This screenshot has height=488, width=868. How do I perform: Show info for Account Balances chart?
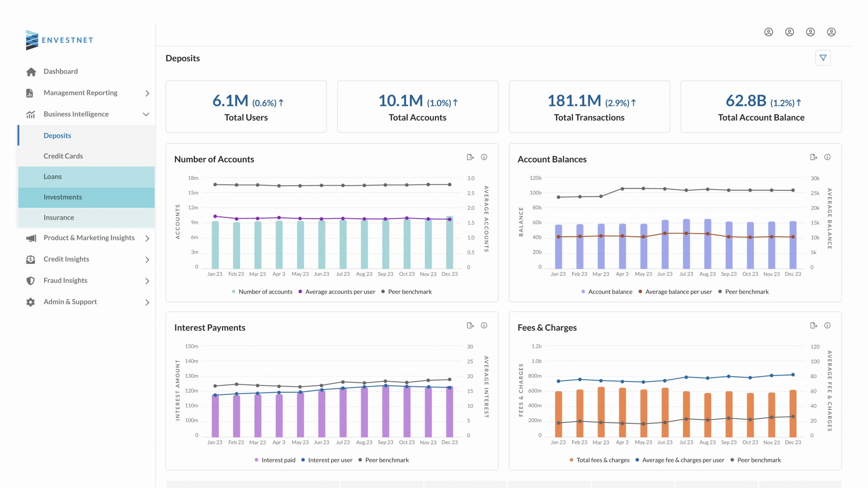827,157
